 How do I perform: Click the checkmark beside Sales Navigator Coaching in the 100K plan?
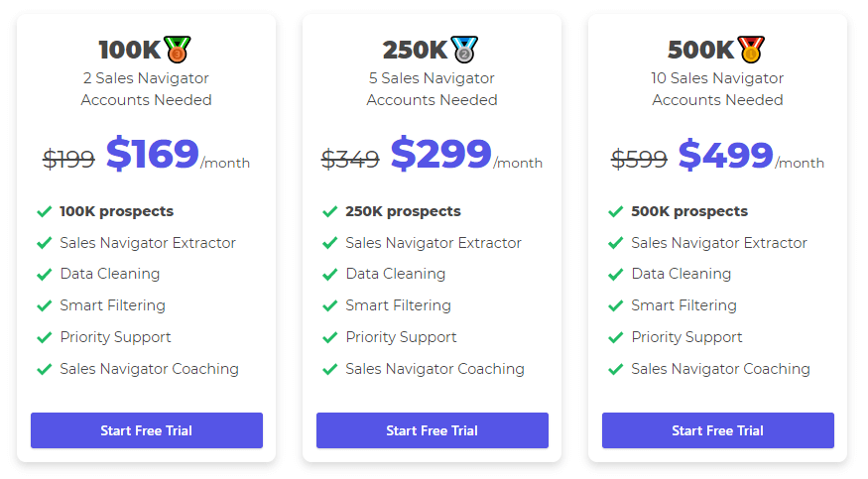point(45,369)
